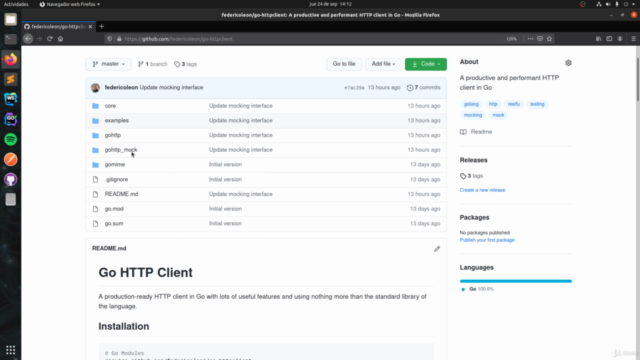
Task: Open the page actions three-dot menu
Action: [530, 39]
